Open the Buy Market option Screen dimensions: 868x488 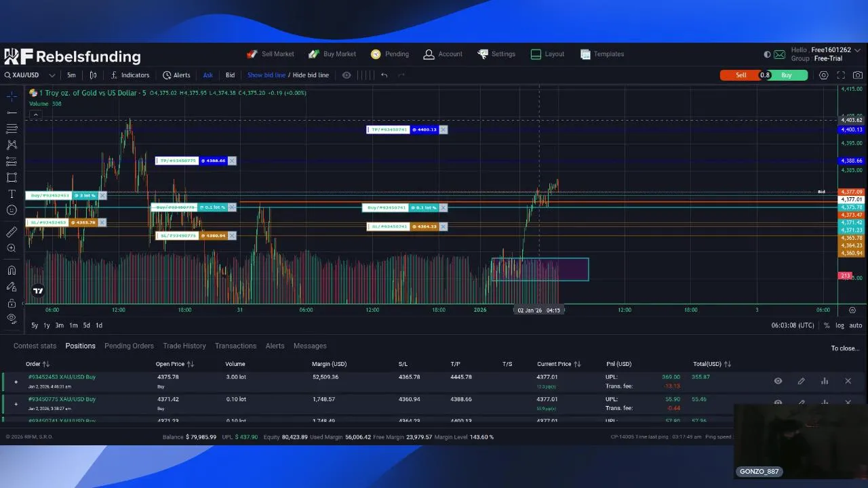click(332, 54)
